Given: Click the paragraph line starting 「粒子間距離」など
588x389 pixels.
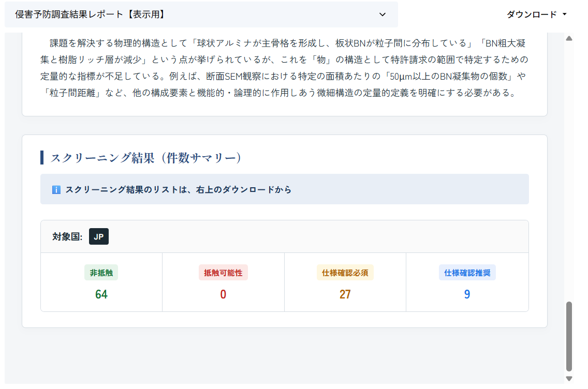Looking at the screenshot, I should click(x=280, y=93).
